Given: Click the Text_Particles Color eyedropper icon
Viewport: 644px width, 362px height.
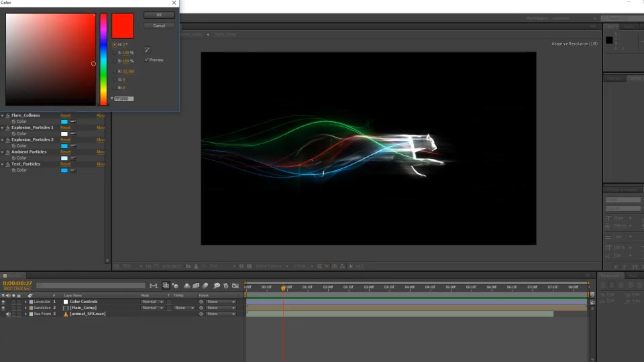Looking at the screenshot, I should (x=73, y=170).
